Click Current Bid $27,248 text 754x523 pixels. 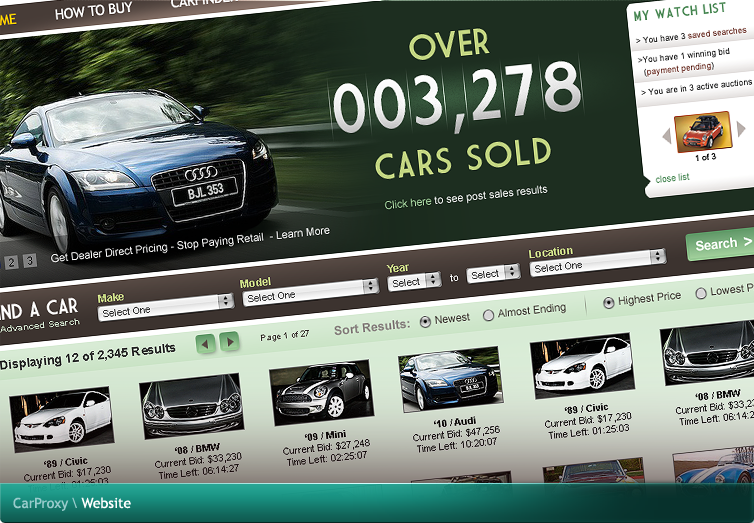(327, 447)
